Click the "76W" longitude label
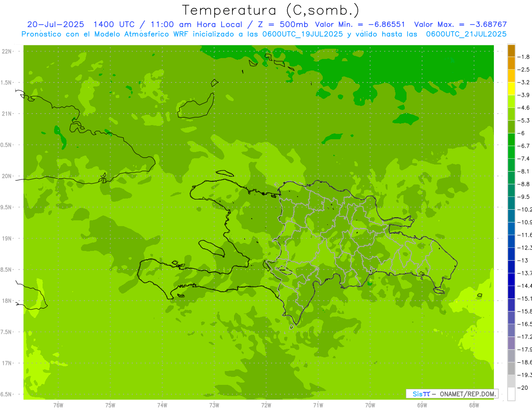 pyautogui.click(x=58, y=405)
